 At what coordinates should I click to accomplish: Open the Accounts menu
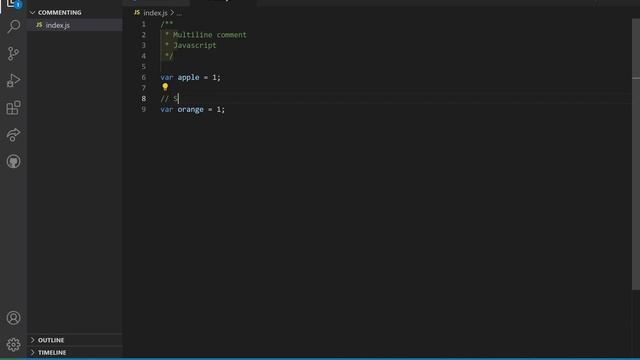tap(13, 318)
